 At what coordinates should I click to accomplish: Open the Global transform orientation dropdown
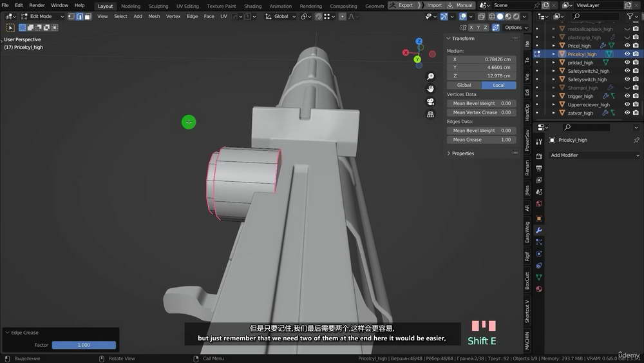[281, 17]
